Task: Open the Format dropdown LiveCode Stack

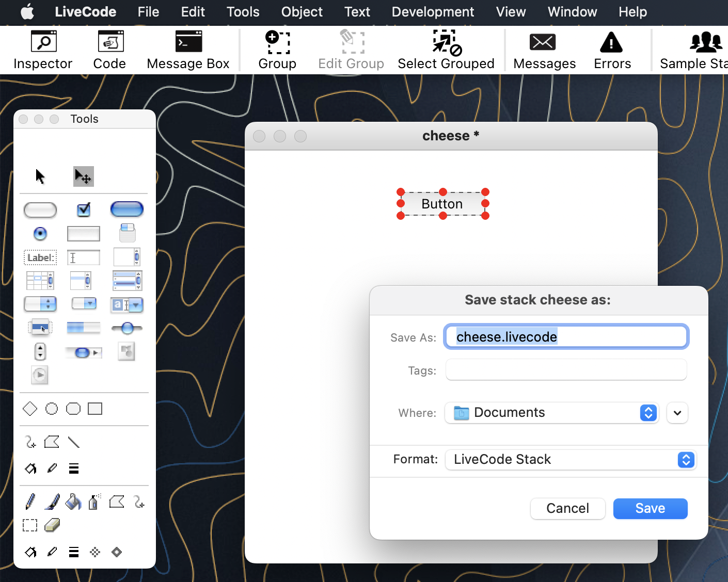Action: [571, 459]
